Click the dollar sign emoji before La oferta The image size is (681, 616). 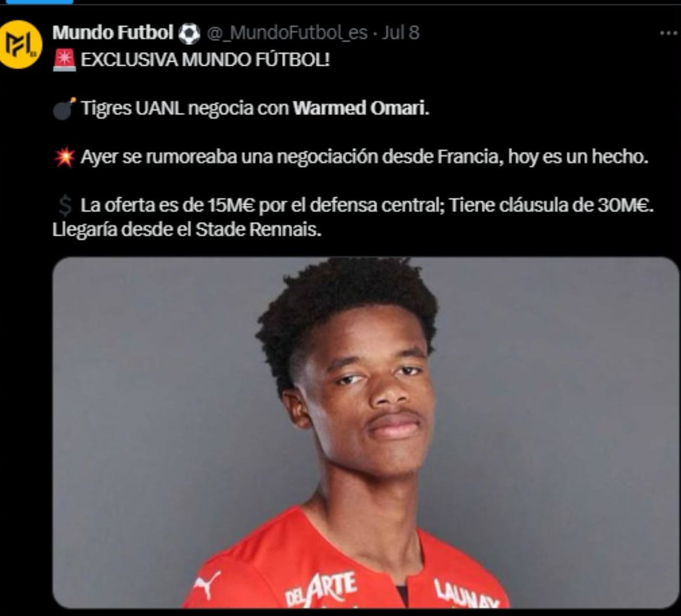65,205
